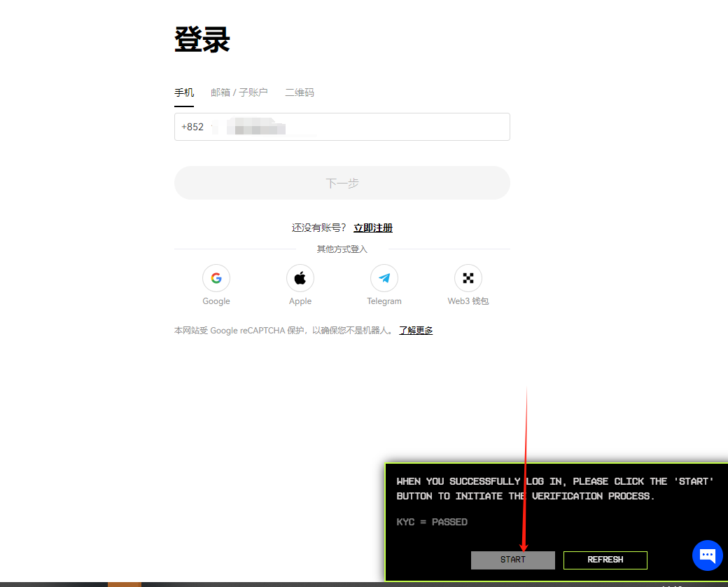Open the blue live chat bubble

click(x=707, y=555)
